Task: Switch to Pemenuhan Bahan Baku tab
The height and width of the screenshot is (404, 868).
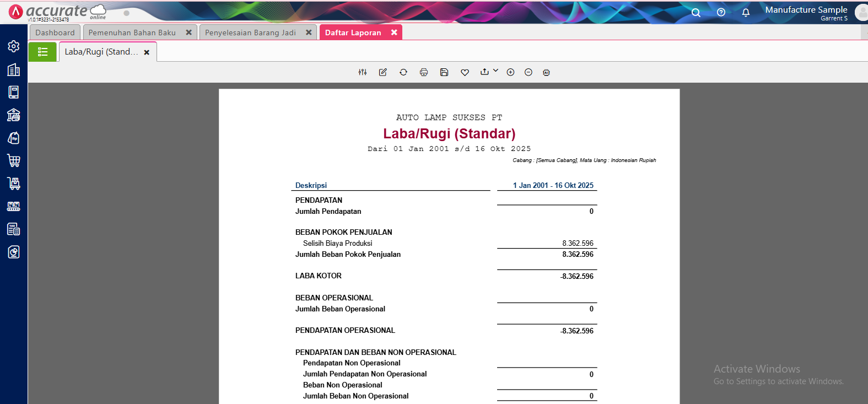Action: (x=132, y=33)
